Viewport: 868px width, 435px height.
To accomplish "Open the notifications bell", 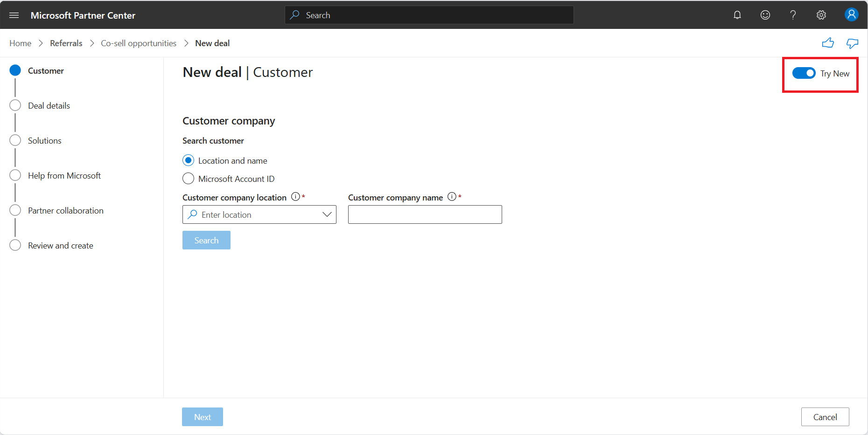I will coord(737,15).
